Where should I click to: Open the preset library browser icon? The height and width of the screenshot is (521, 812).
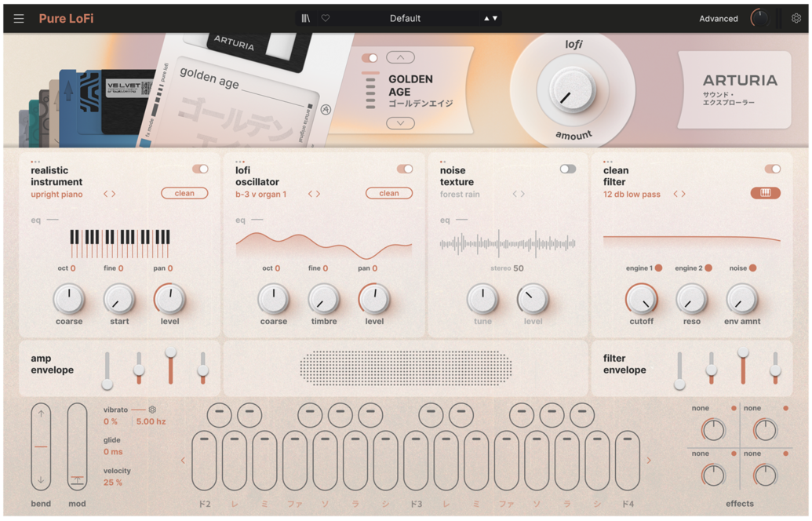pos(305,18)
